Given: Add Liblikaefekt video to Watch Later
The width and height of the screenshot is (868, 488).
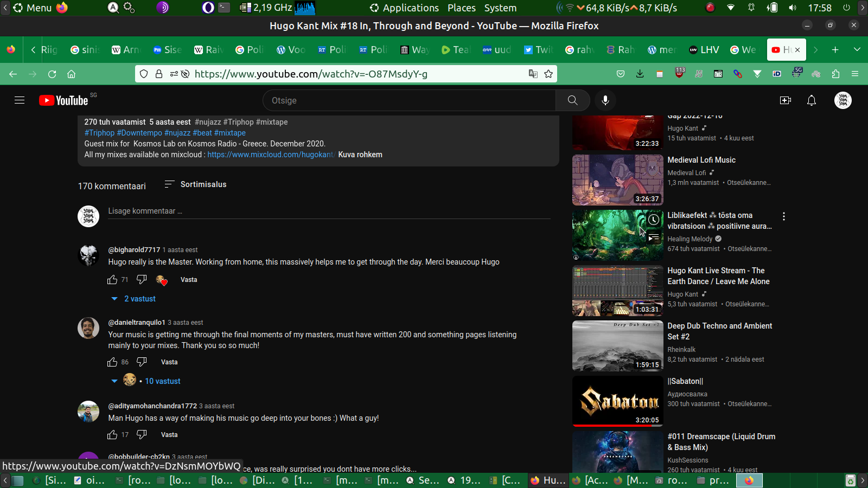Looking at the screenshot, I should pos(654,220).
